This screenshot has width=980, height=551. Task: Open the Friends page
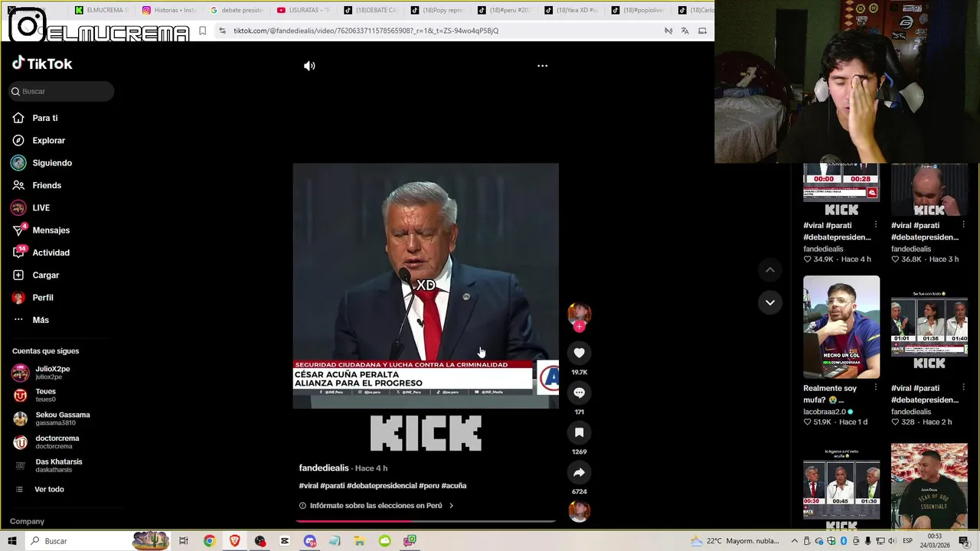coord(47,185)
